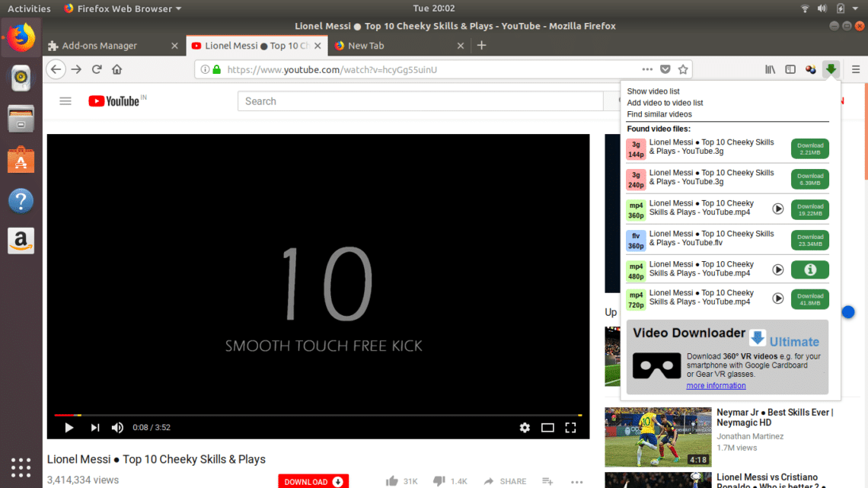Viewport: 868px width, 488px height.
Task: Open Files from the dock
Action: [21, 119]
